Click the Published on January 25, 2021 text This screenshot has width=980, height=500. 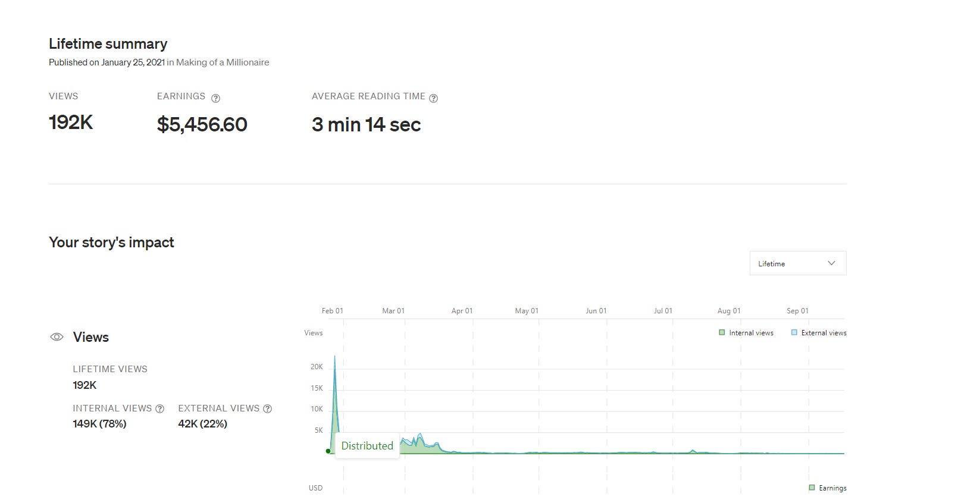pos(107,62)
